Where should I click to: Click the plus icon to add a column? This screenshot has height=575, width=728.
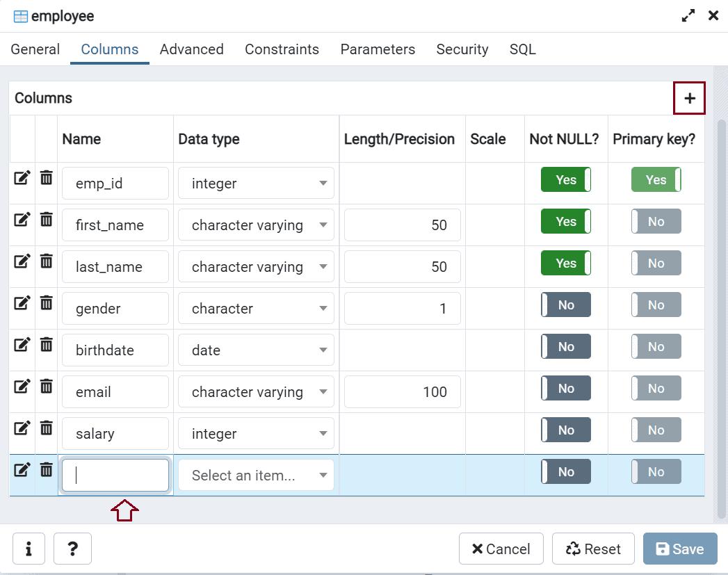(x=689, y=98)
